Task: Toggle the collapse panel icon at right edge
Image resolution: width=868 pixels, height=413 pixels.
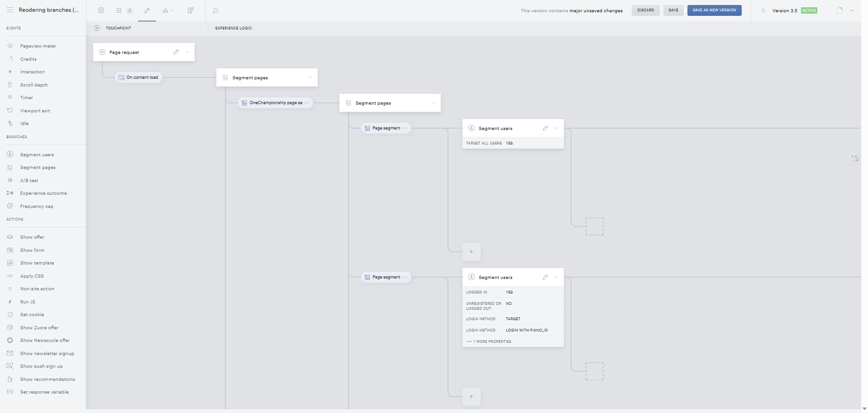Action: [854, 157]
